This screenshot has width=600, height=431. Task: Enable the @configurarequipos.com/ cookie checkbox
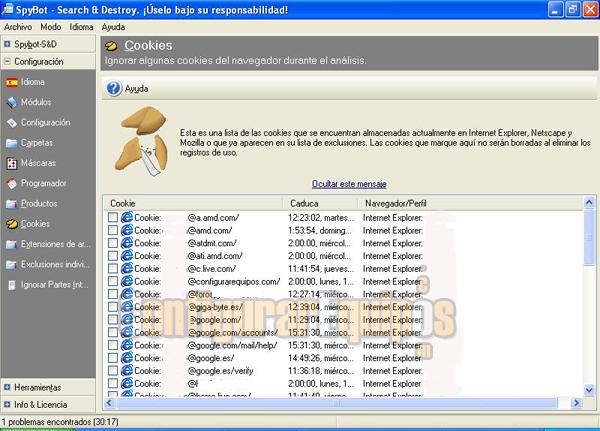[x=113, y=281]
